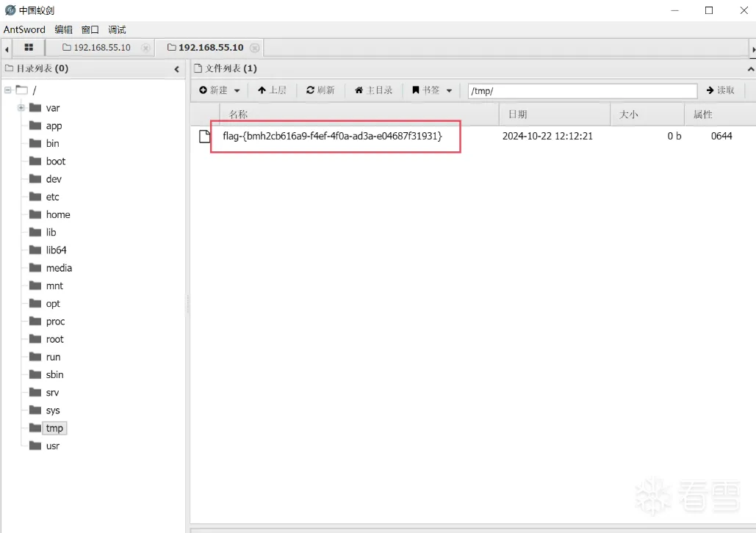The image size is (756, 533).
Task: Click the 0644 permissions cell
Action: 721,137
